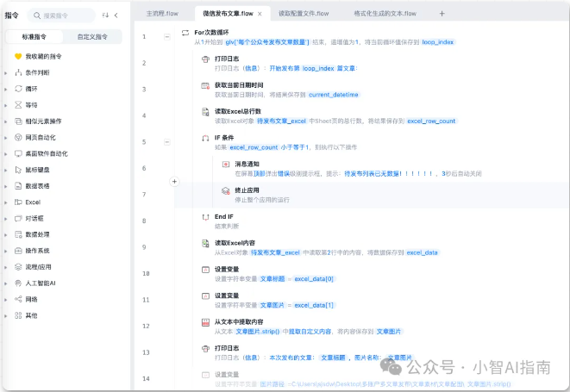
Task: Click the heart icon beside 我收藏的指令
Action: [18, 56]
